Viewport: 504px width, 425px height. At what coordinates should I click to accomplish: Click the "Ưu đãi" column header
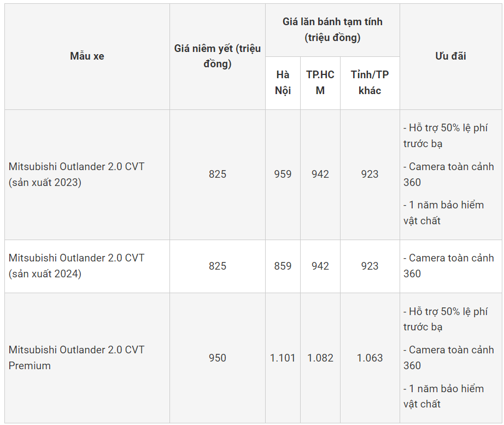[450, 56]
